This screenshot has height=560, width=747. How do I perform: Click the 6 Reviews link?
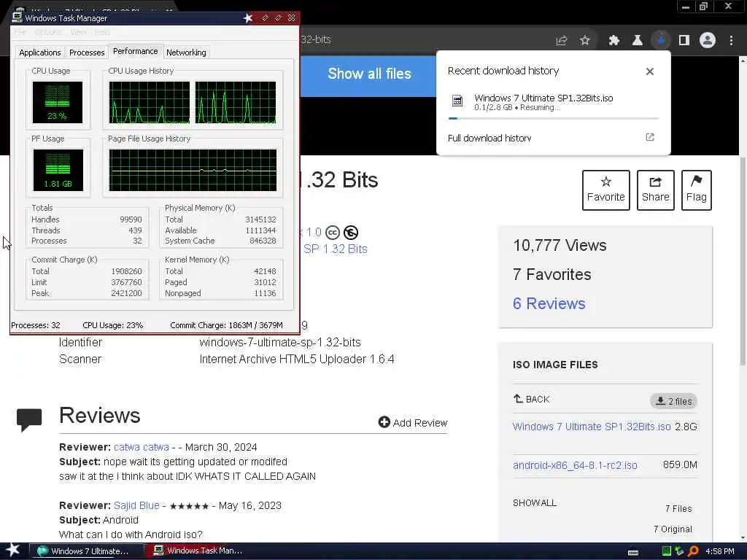click(x=549, y=303)
